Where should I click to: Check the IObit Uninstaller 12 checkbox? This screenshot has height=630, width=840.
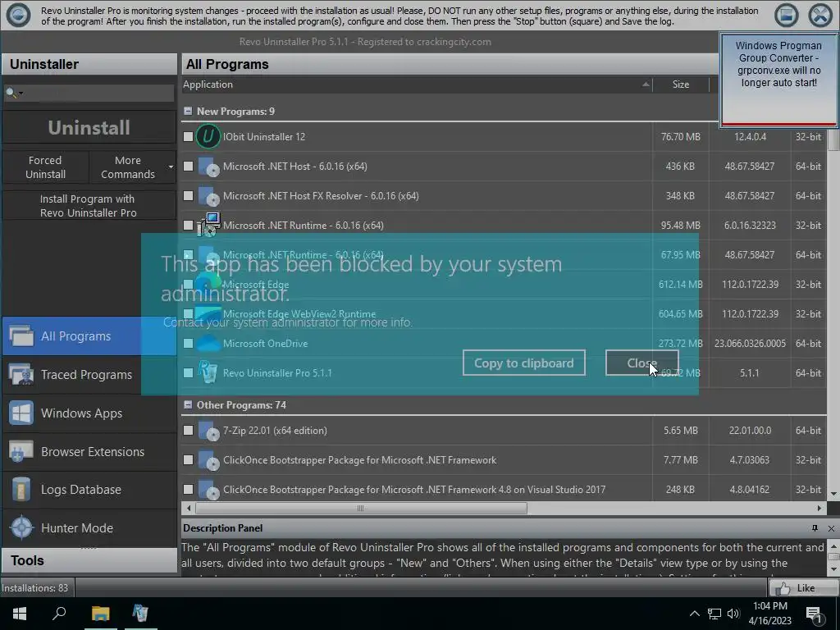click(188, 137)
